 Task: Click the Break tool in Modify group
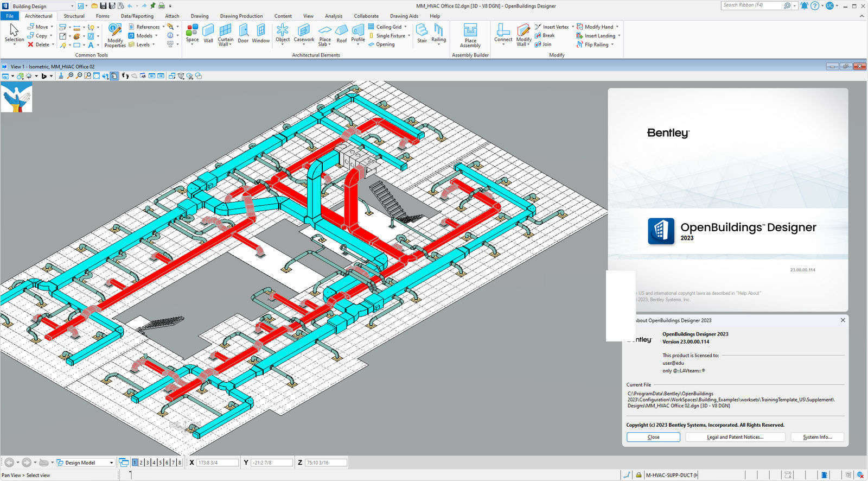545,35
